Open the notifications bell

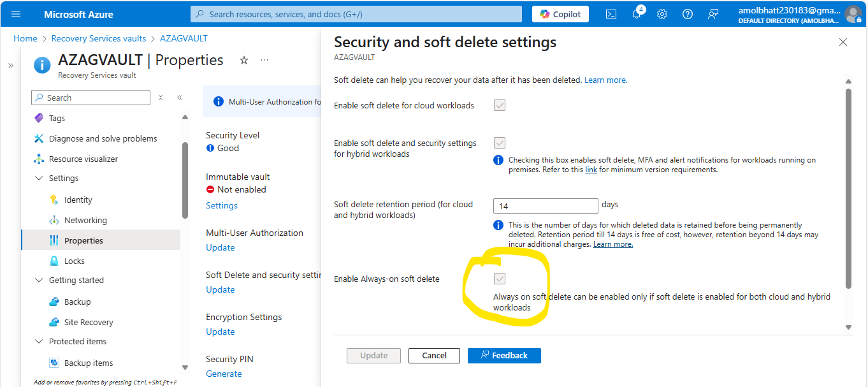[636, 13]
